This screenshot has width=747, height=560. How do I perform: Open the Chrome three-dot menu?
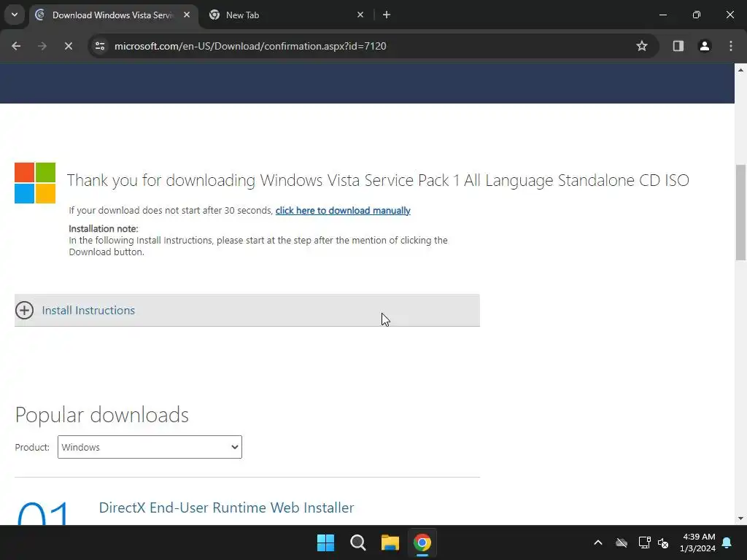(731, 46)
